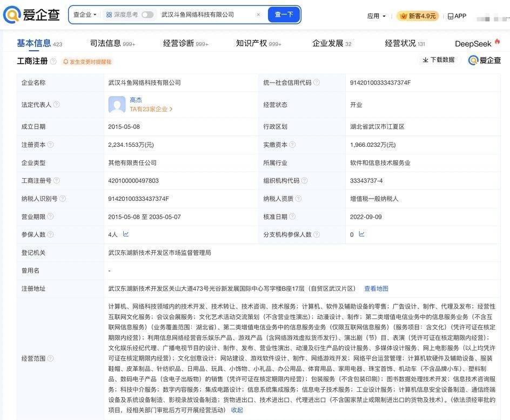Viewport: 510px width, 420px height.
Task: Click the 开业 operating status value
Action: [x=356, y=105]
